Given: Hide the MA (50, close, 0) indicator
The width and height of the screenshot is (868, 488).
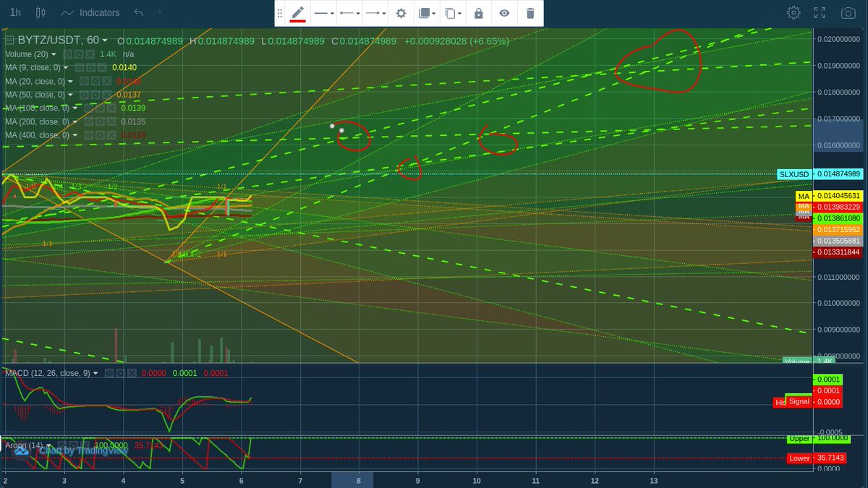Looking at the screenshot, I should (84, 95).
